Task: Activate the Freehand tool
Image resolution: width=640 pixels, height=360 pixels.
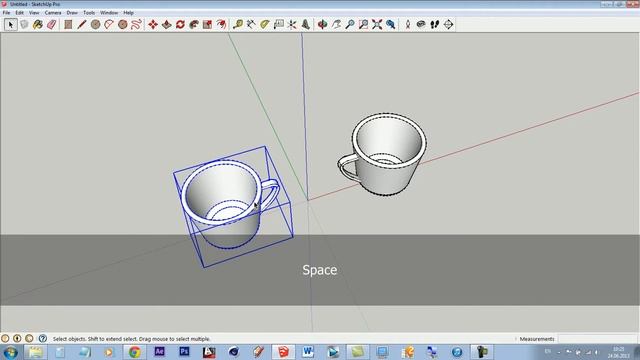Action: click(x=136, y=24)
